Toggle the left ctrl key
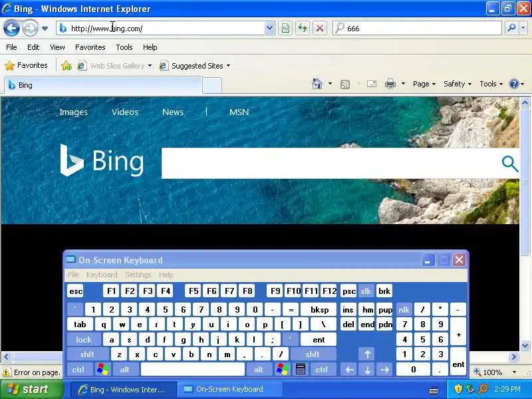Viewport: 532px width, 399px height. pyautogui.click(x=78, y=369)
